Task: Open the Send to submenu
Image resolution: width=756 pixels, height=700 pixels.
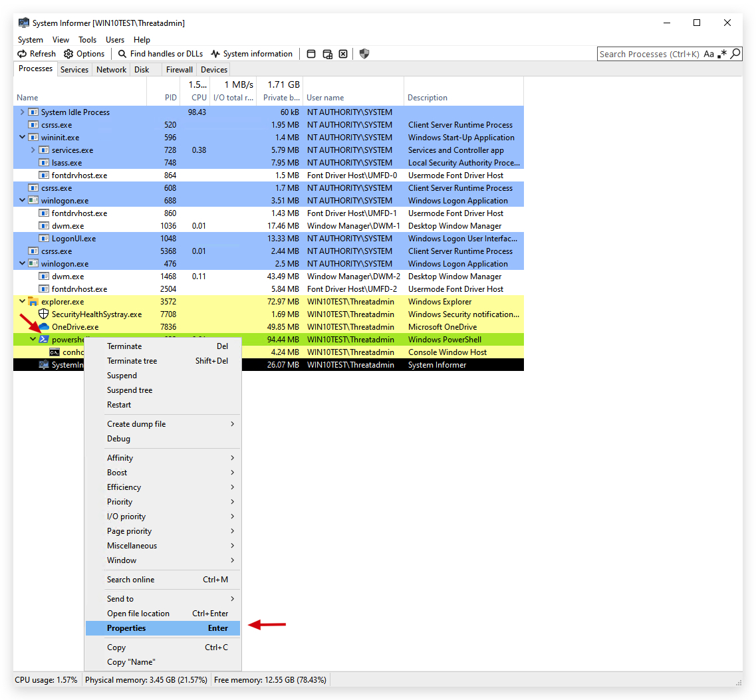Action: pyautogui.click(x=163, y=599)
